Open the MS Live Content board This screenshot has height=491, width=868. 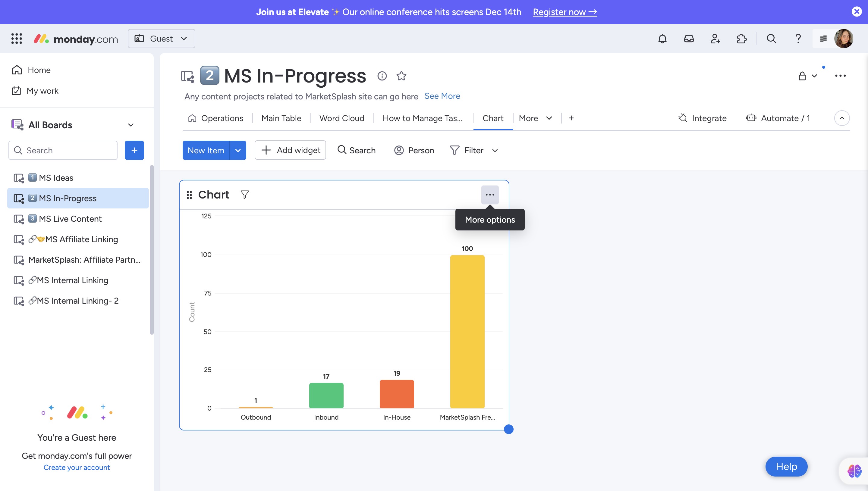click(77, 219)
